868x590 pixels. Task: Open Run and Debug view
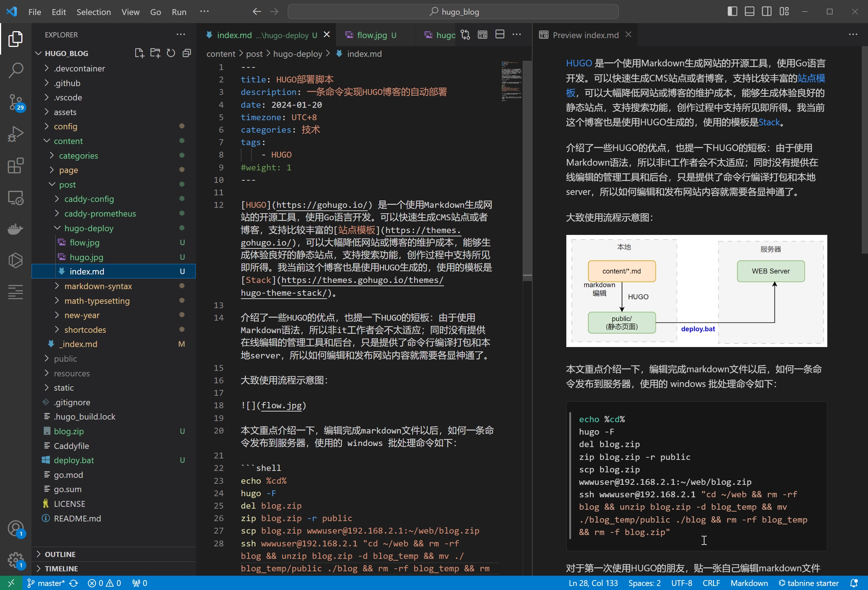[x=16, y=134]
